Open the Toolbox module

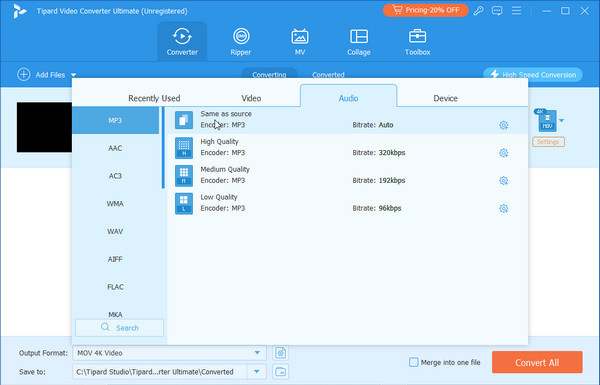(417, 42)
